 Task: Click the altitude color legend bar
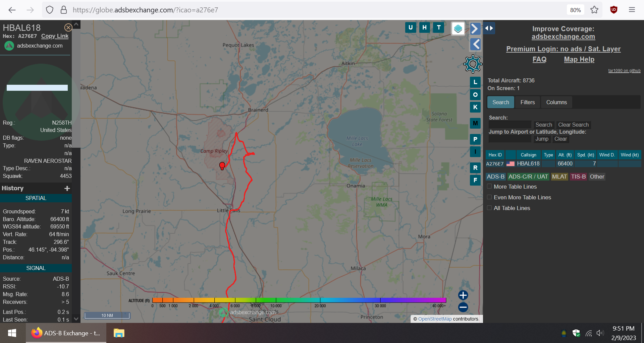click(x=299, y=300)
